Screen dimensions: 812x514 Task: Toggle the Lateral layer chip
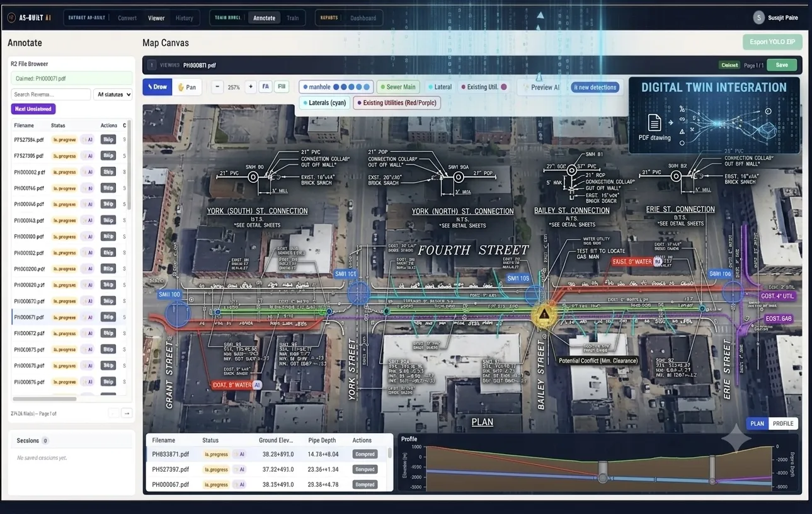(440, 87)
